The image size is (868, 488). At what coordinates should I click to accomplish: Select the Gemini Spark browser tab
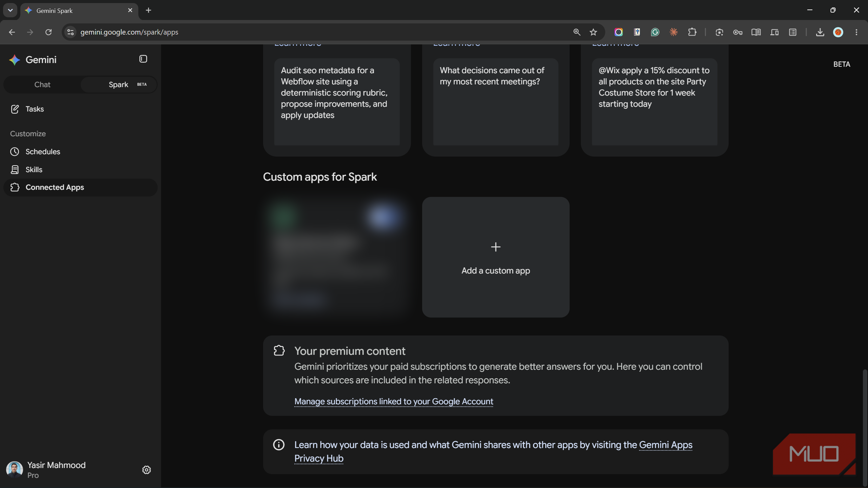(x=79, y=11)
